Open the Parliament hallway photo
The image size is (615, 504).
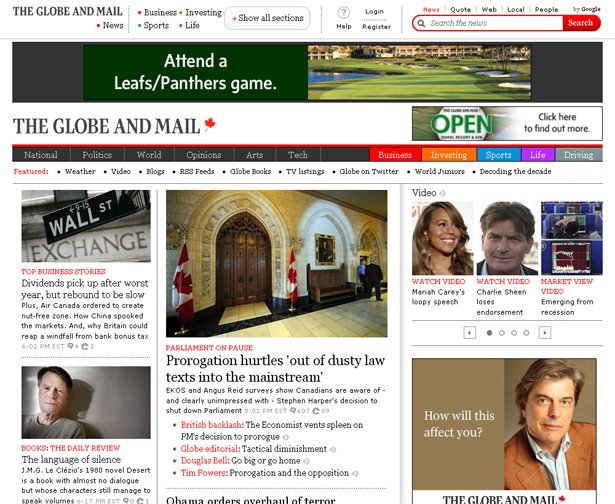click(277, 264)
